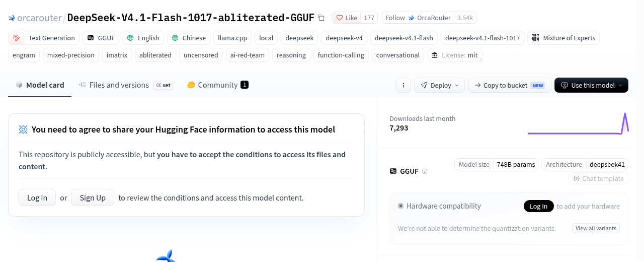Screen dimensions: 644x262
Task: Open the orcarouter organization link
Action: pos(39,18)
